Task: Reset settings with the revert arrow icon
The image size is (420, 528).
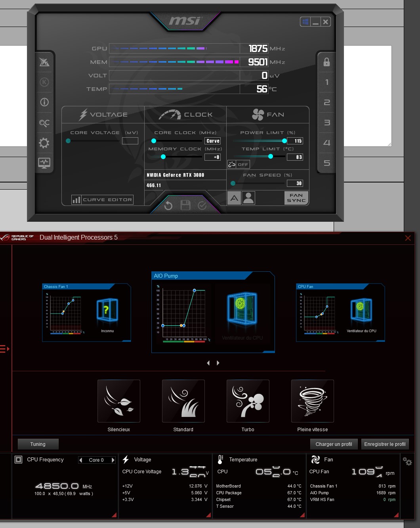Action: point(168,205)
